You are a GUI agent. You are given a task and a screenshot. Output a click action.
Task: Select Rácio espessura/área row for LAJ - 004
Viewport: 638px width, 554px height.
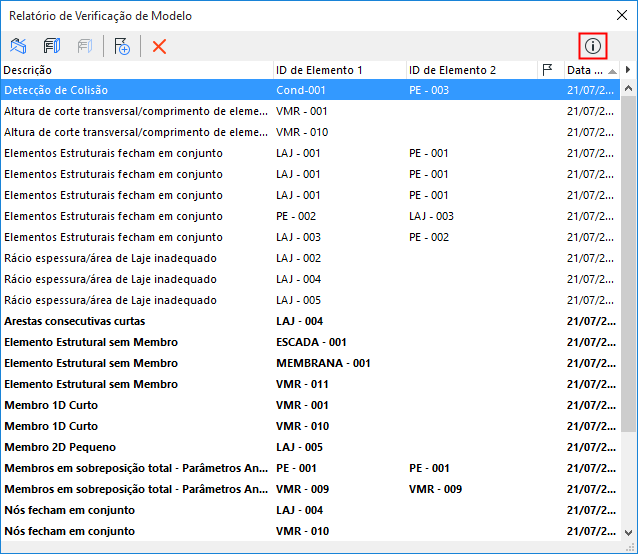[x=310, y=279]
